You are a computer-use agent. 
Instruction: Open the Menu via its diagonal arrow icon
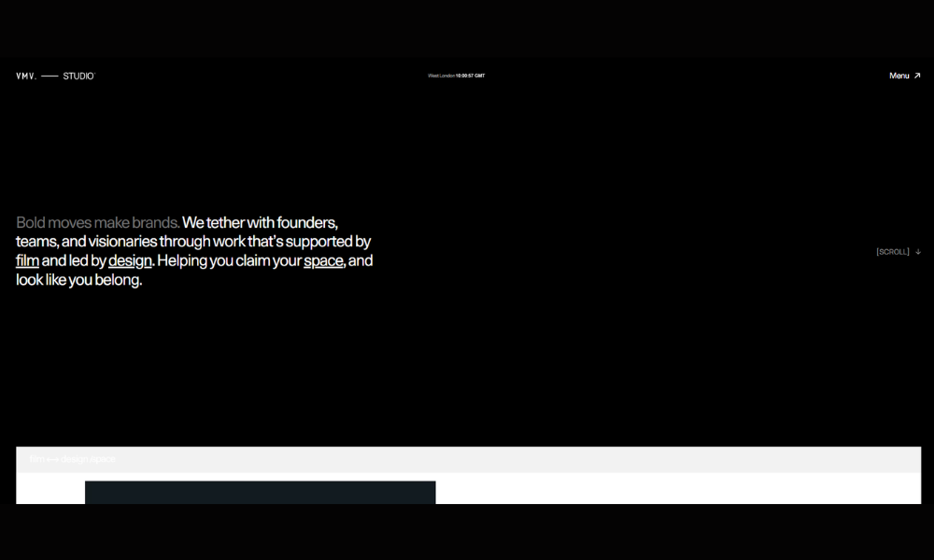[x=917, y=76]
